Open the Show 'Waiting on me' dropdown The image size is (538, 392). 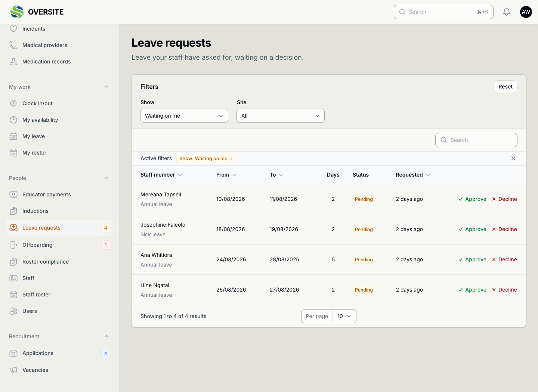(184, 116)
